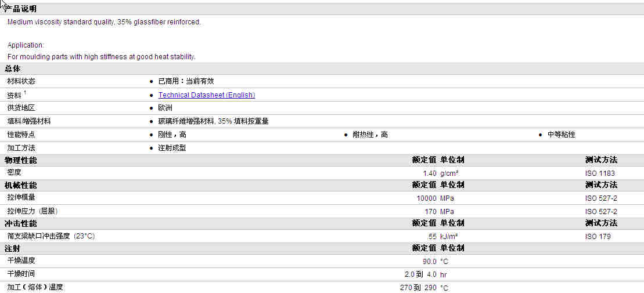Open the Technical Datasheet (English) link
Screen dimensions: 644x293
(207, 95)
